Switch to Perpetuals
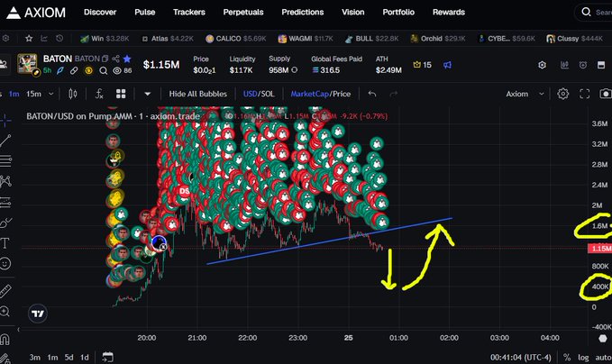The width and height of the screenshot is (612, 364). click(x=243, y=12)
